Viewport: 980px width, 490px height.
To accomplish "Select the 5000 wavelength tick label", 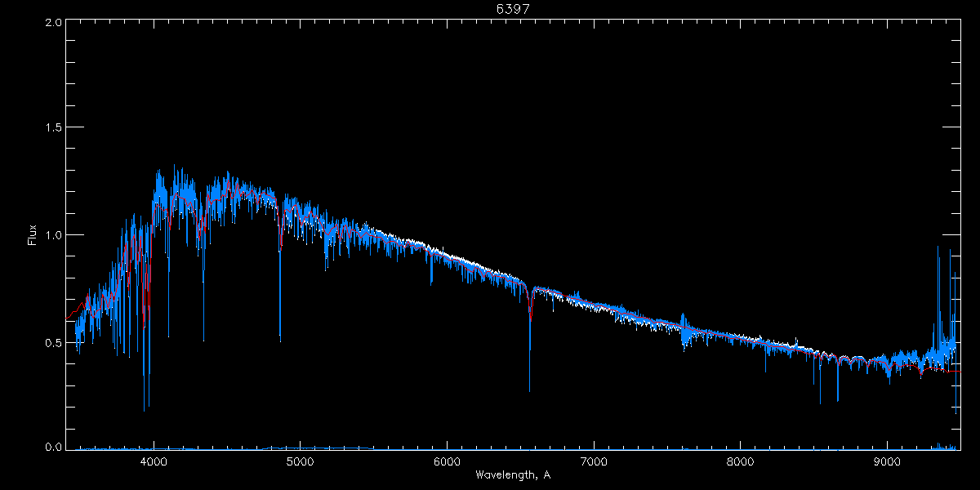I will [301, 461].
